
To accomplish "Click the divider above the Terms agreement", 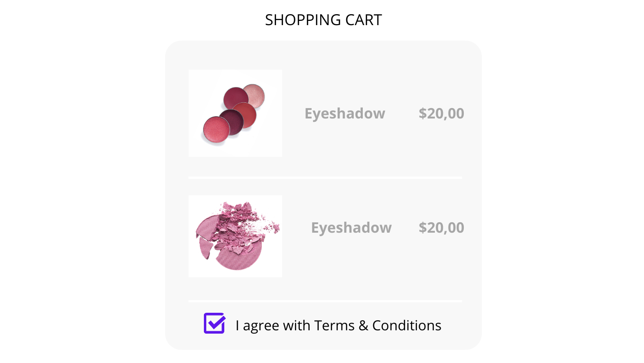I will pos(325,301).
